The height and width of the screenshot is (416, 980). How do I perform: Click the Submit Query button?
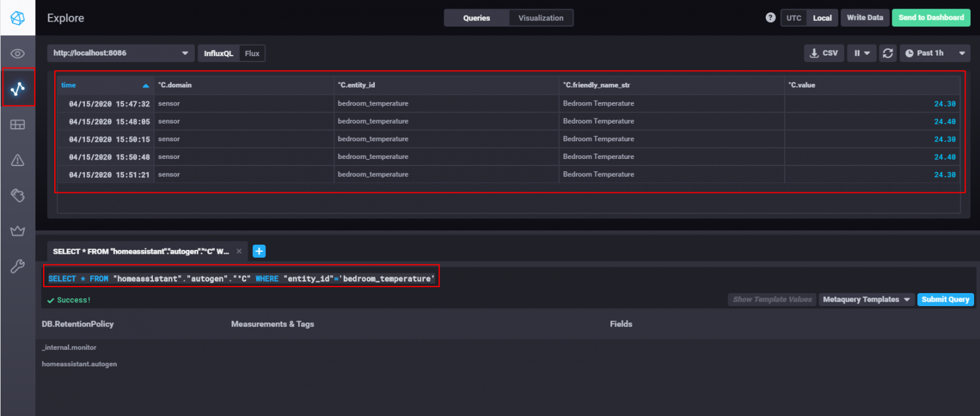click(x=945, y=300)
